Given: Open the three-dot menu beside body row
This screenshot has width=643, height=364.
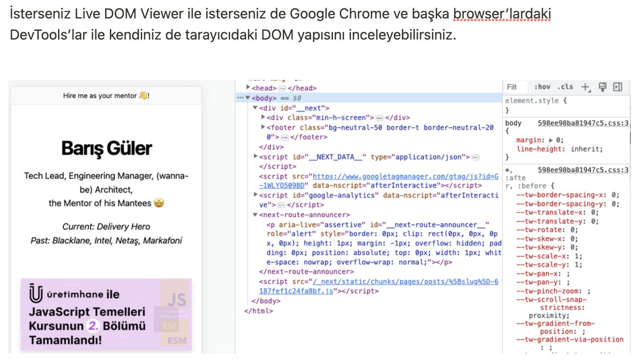Looking at the screenshot, I should pos(240,98).
